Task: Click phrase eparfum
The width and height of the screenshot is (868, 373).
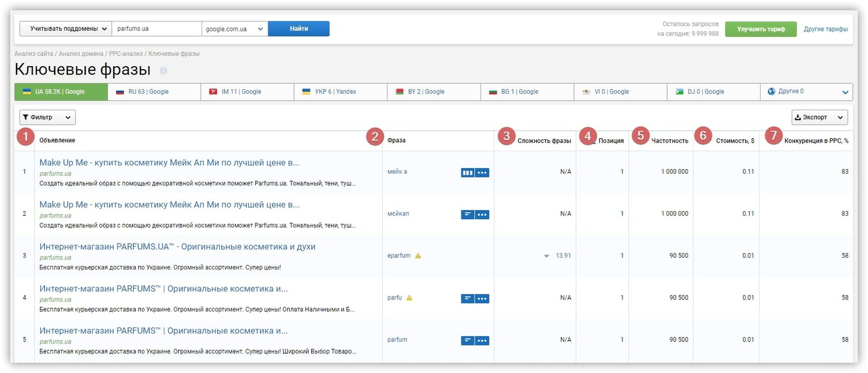Action: 399,256
